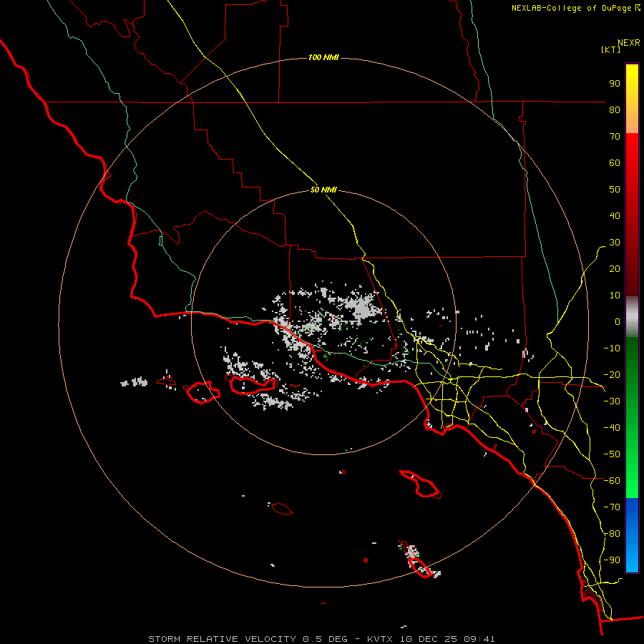Select the 90 value on the velocity scale
This screenshot has height=644, width=644.
pyautogui.click(x=615, y=84)
